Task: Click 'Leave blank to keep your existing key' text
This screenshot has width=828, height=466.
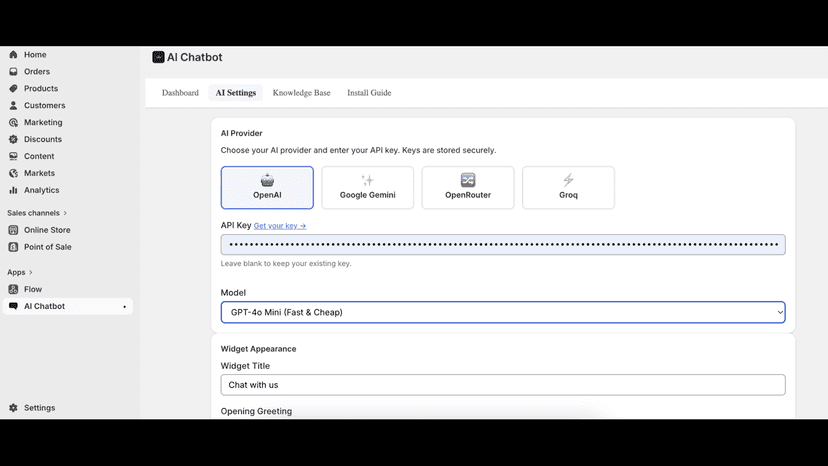Action: [x=286, y=263]
